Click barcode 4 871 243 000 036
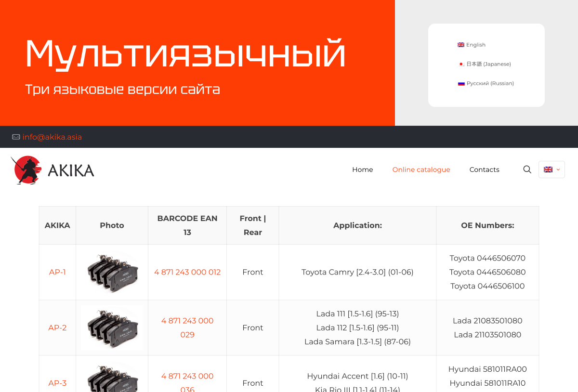Viewport: 578px width, 392px height. [187, 383]
